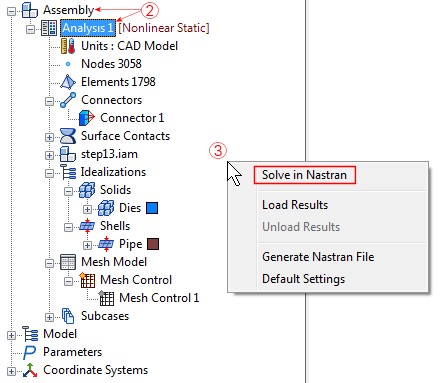Click the Mesh Control grid icon
The width and height of the screenshot is (442, 383).
(87, 280)
